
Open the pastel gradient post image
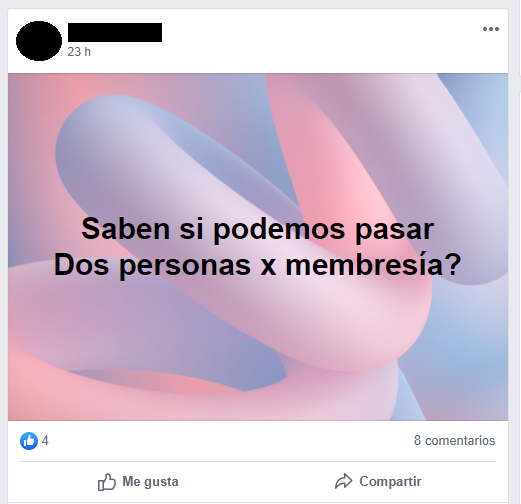(258, 247)
